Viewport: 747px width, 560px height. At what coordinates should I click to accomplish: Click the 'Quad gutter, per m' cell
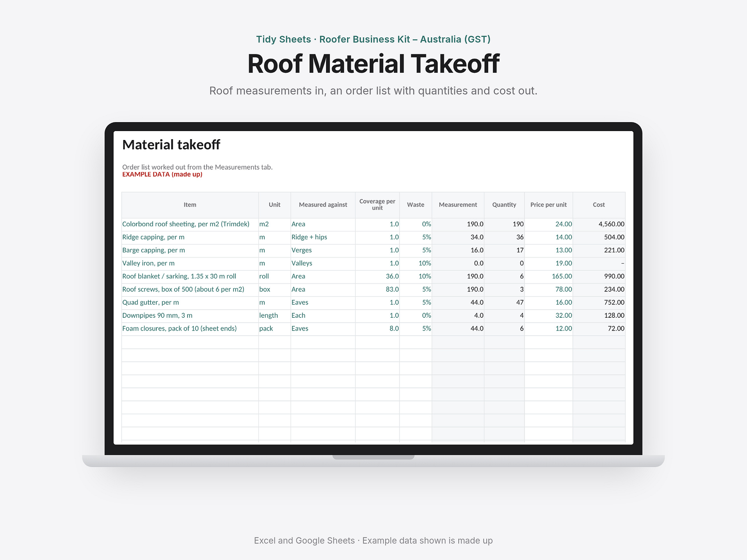click(x=190, y=303)
